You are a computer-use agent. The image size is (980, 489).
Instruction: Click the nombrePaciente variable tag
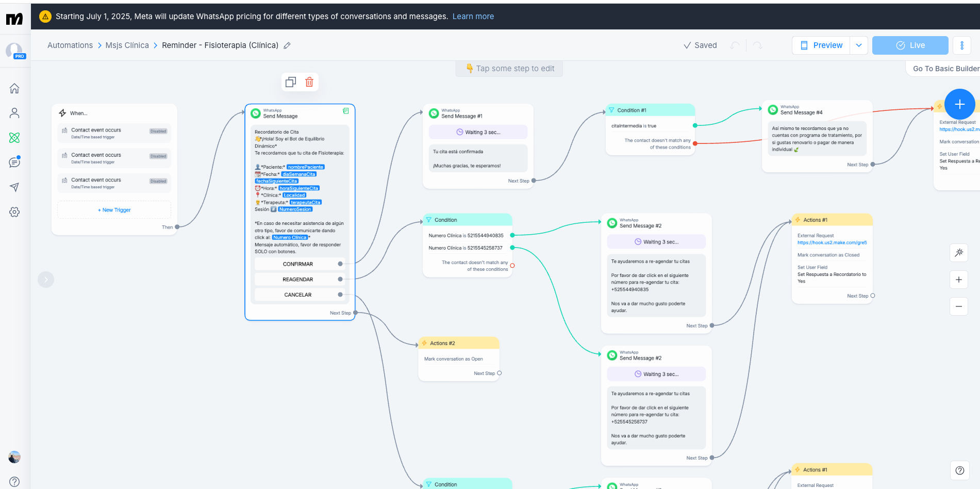306,167
